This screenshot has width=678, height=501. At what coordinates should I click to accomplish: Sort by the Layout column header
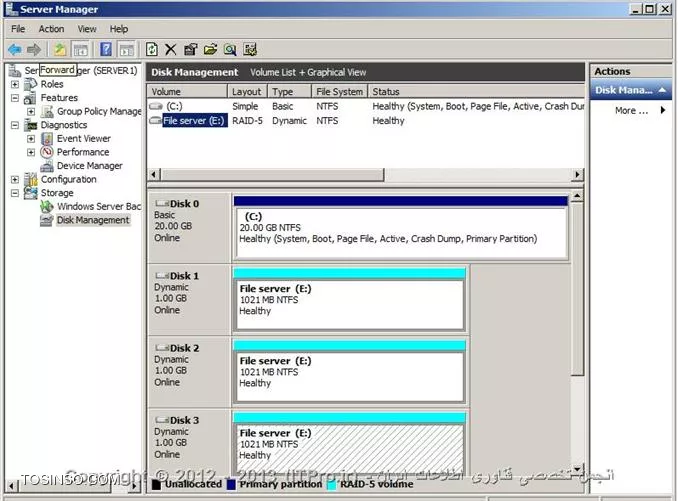(x=247, y=92)
